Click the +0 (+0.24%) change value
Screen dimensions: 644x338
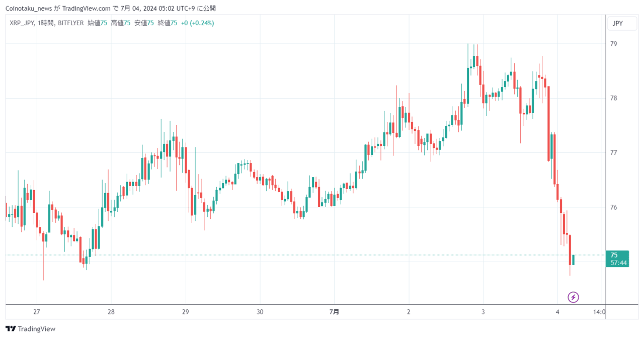(198, 23)
